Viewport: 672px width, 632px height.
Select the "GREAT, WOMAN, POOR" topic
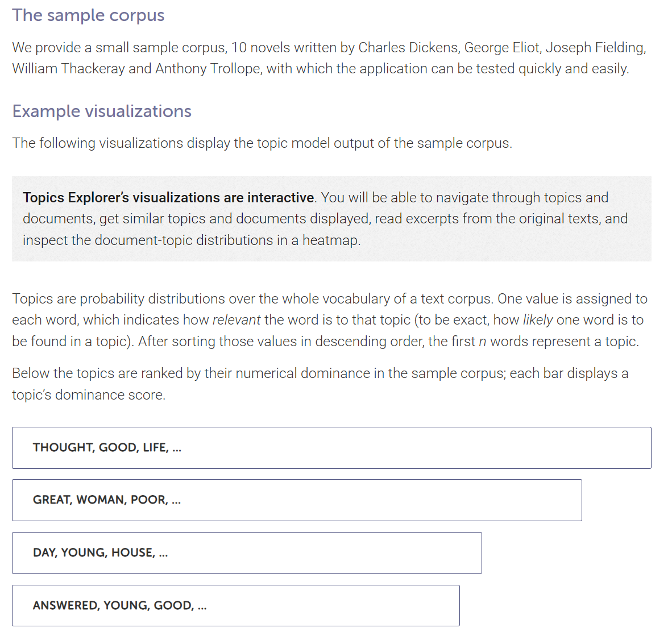(x=296, y=500)
